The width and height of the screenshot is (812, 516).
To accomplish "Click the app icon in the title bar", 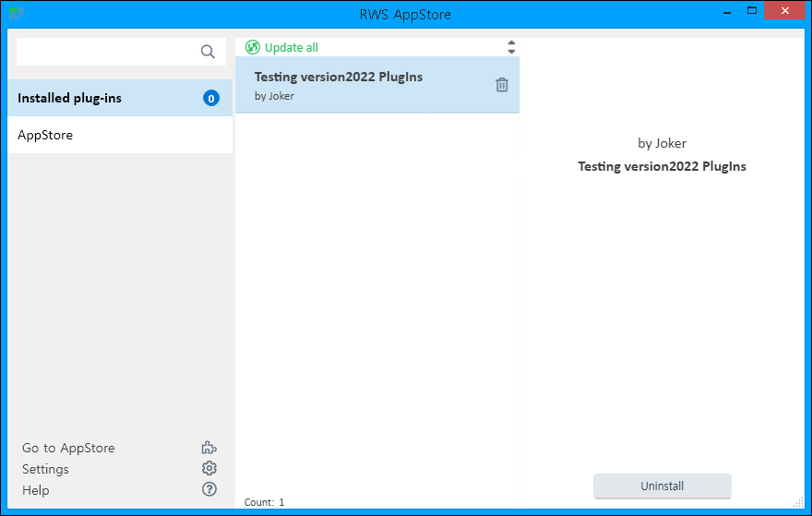I will coord(16,14).
